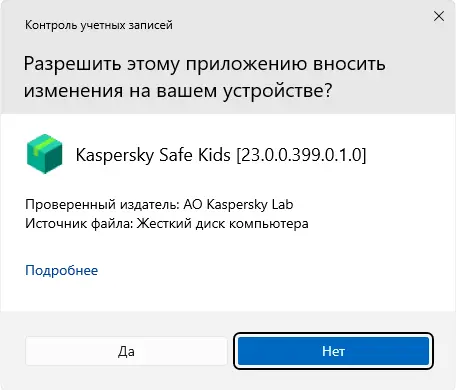Click the word приложению in the heading
The height and width of the screenshot is (390, 456).
246,64
